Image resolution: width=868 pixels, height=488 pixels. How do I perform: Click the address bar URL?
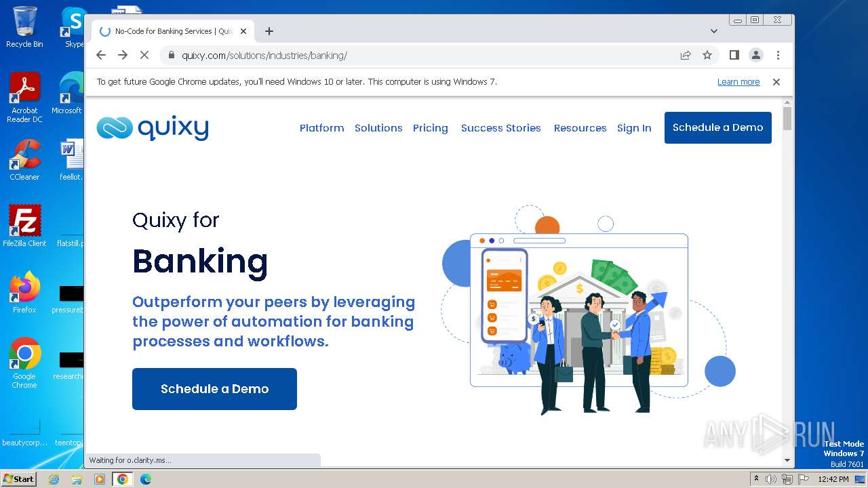264,56
